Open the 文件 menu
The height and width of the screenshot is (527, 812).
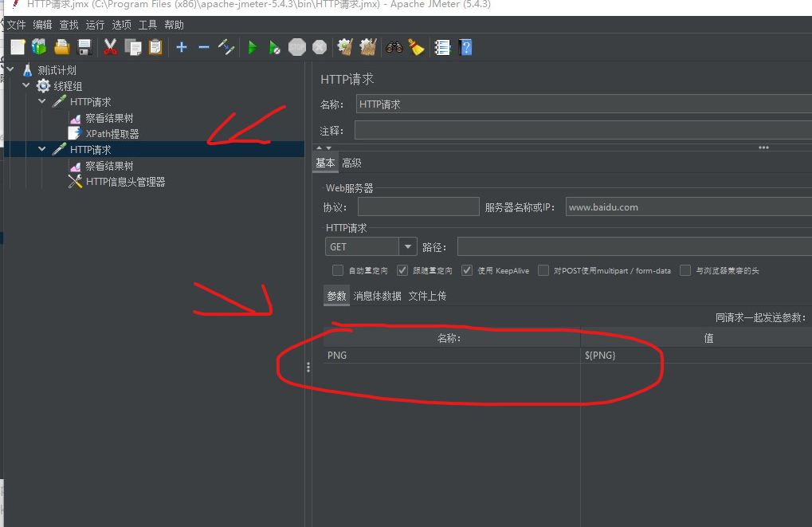pos(16,25)
